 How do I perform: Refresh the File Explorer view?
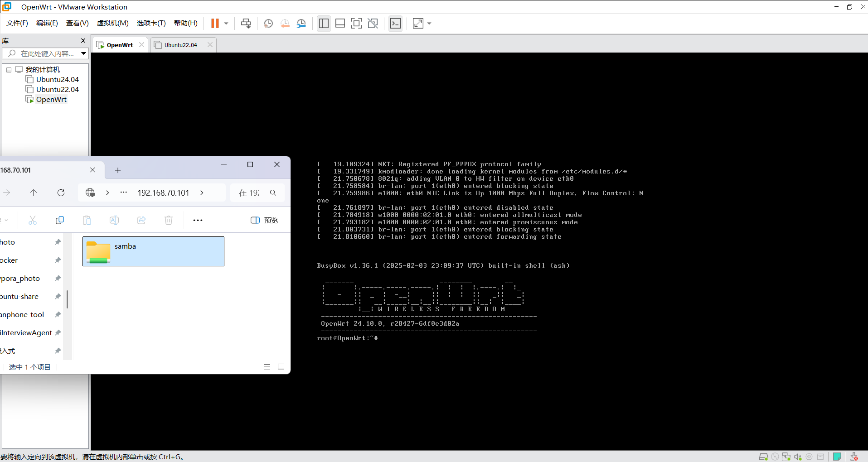(61, 193)
